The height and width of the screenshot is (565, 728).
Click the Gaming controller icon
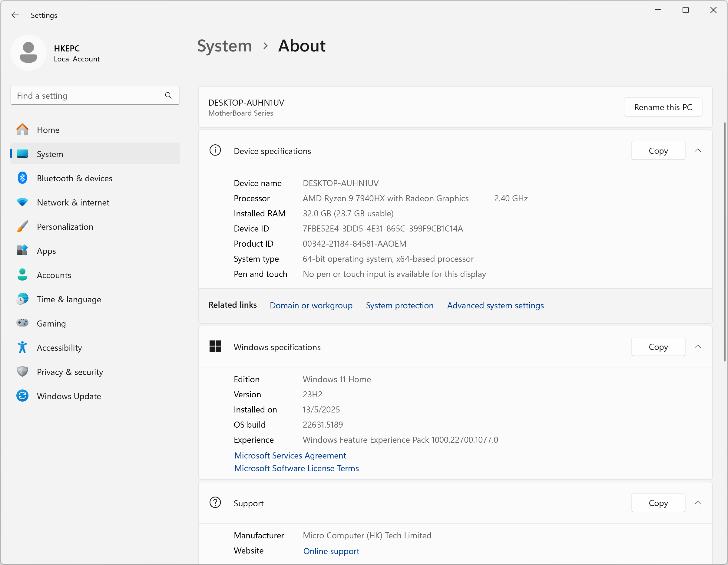[x=22, y=323]
